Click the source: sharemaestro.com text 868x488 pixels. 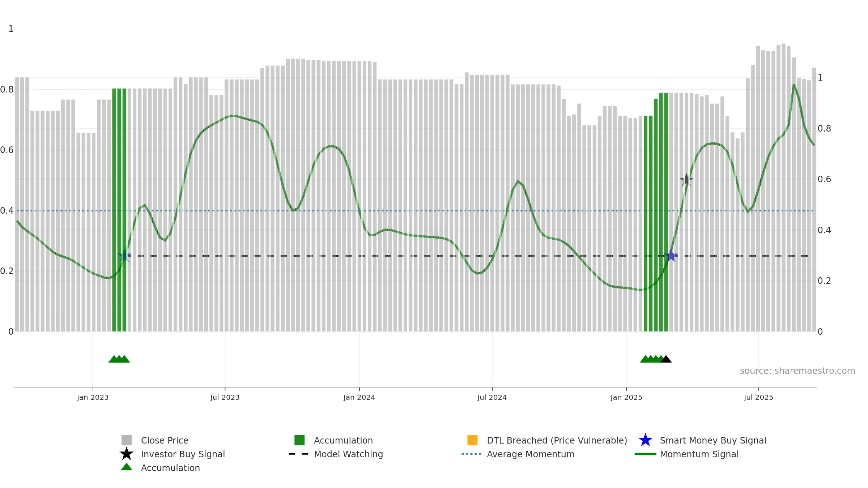click(797, 371)
